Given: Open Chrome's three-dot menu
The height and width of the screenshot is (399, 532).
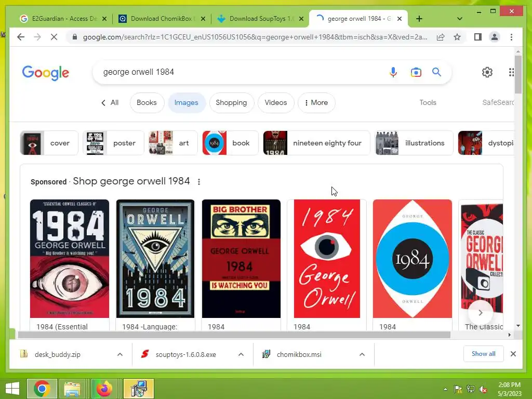Looking at the screenshot, I should click(511, 37).
